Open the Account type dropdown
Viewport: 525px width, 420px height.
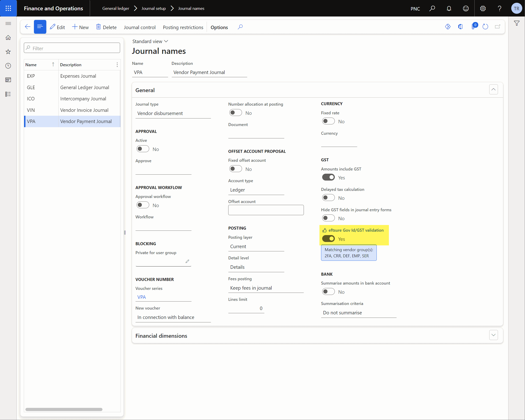coord(256,190)
